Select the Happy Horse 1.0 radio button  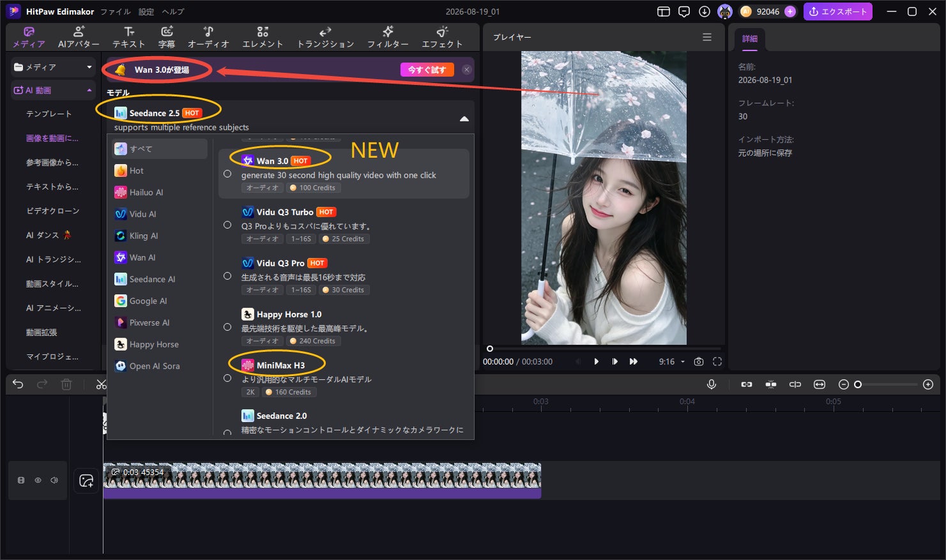coord(227,327)
